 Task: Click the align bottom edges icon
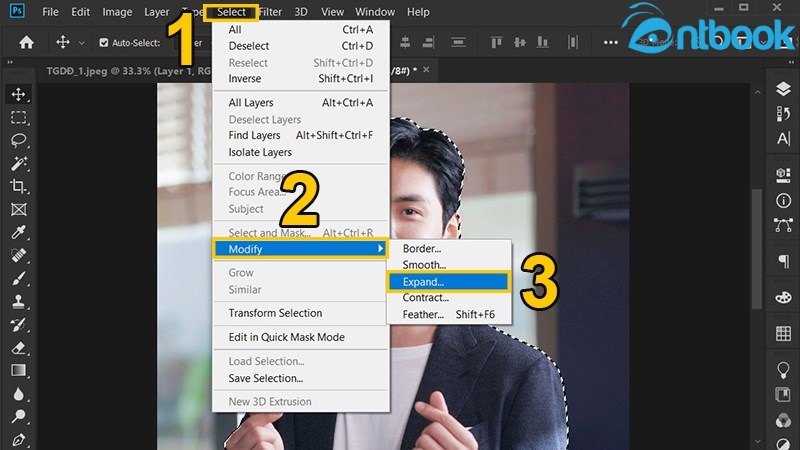542,42
